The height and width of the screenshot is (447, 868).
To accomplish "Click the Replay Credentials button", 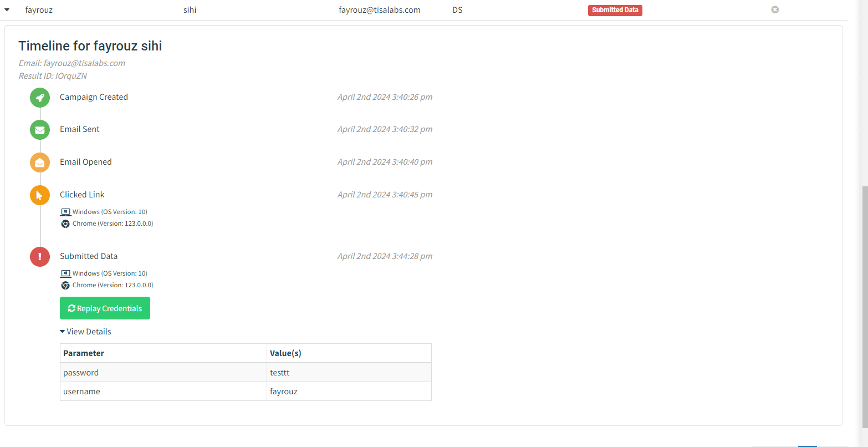I will click(105, 308).
